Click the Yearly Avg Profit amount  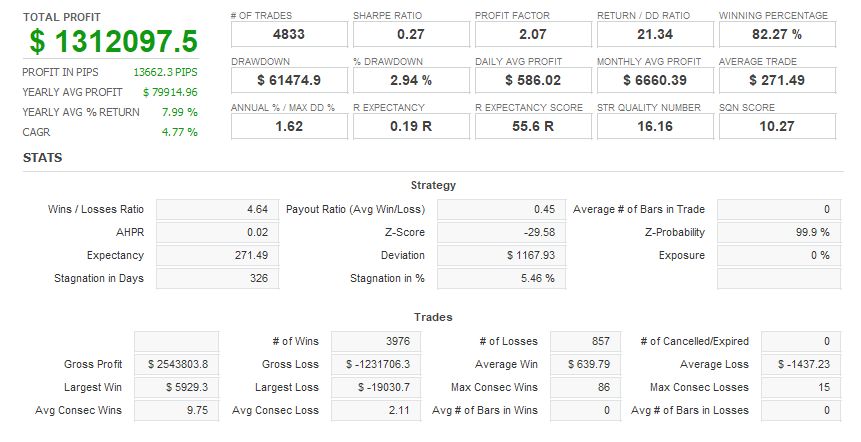pos(171,93)
